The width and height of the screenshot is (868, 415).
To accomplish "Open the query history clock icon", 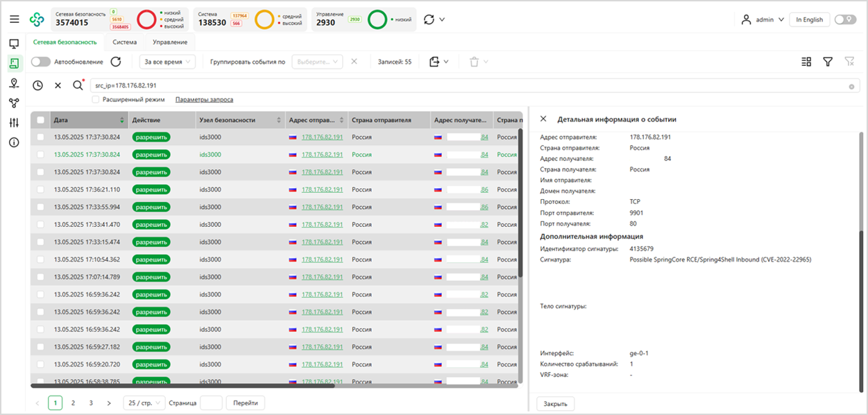I will 38,85.
